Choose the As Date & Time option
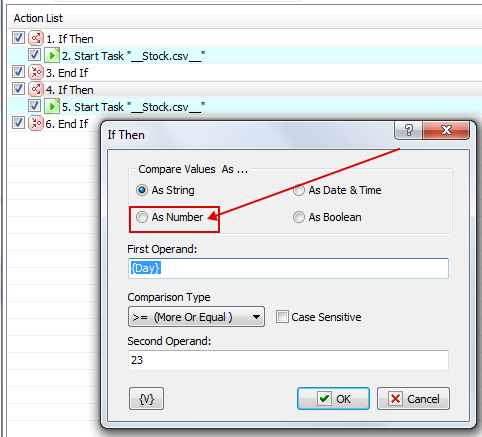 [299, 190]
